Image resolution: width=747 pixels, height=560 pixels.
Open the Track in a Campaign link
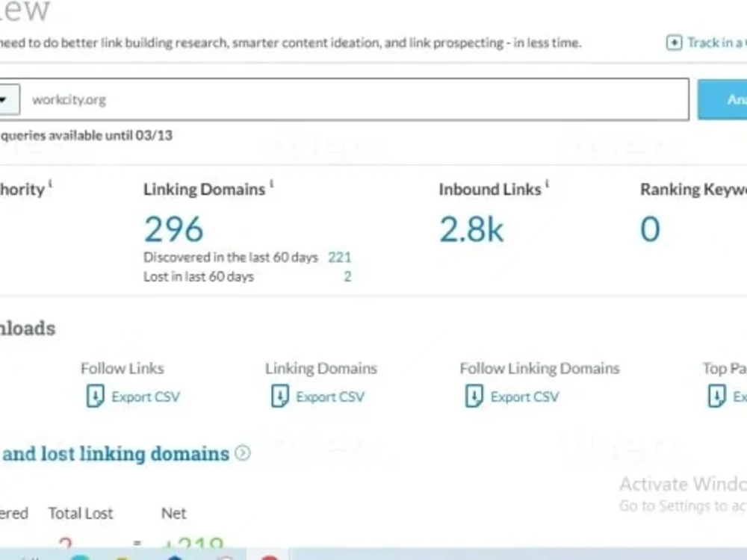717,43
